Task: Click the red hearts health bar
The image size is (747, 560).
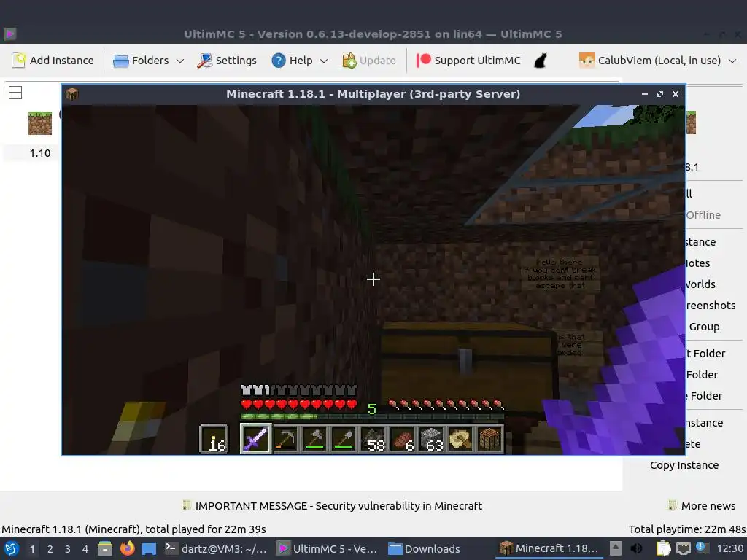Action: coord(298,405)
